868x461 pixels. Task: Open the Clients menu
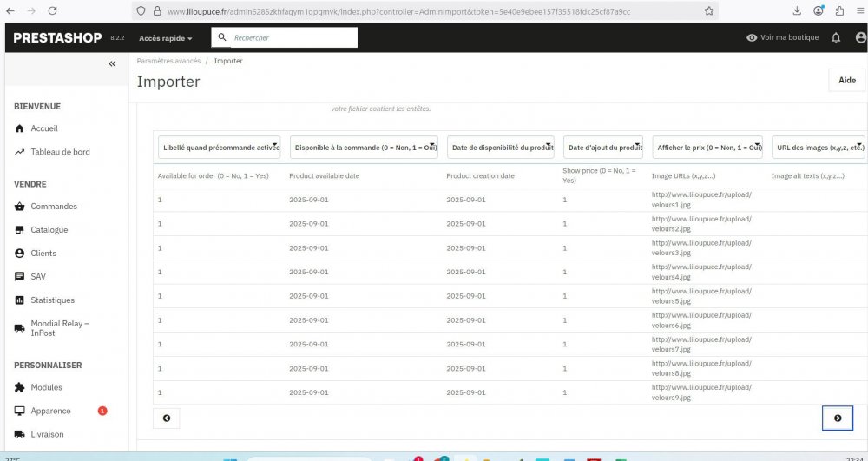(x=43, y=253)
